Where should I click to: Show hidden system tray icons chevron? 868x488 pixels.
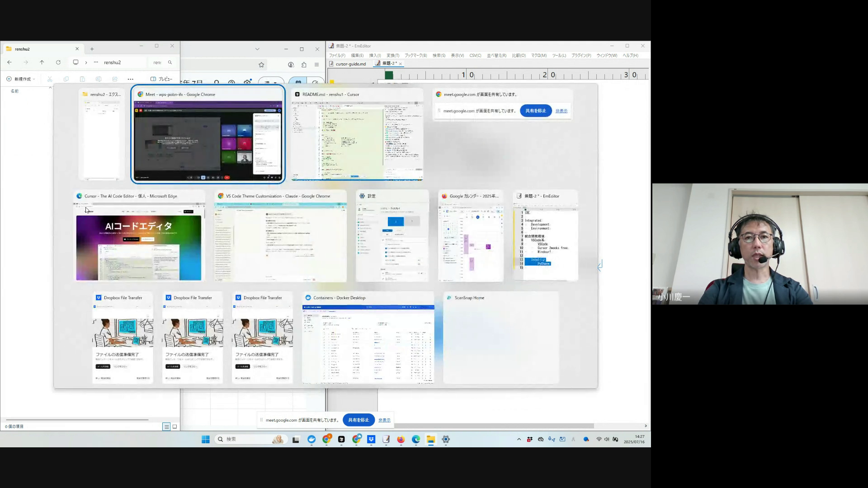point(519,439)
